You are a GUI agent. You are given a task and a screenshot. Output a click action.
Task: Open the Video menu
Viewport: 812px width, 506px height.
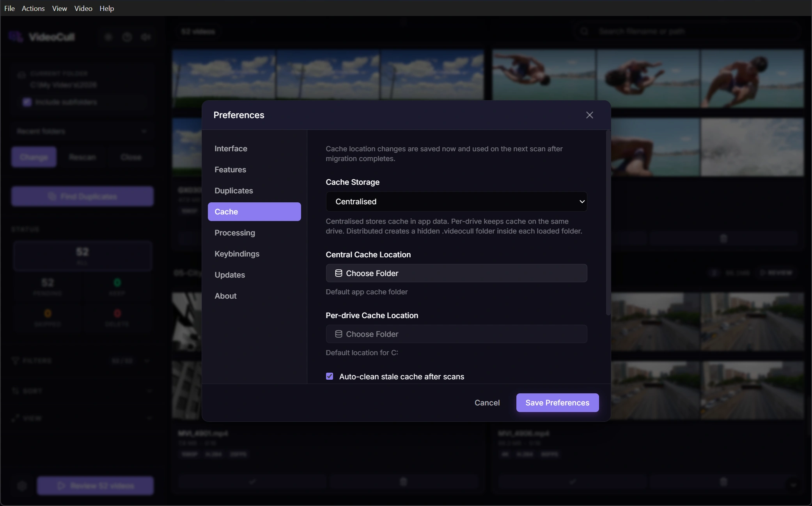click(83, 8)
